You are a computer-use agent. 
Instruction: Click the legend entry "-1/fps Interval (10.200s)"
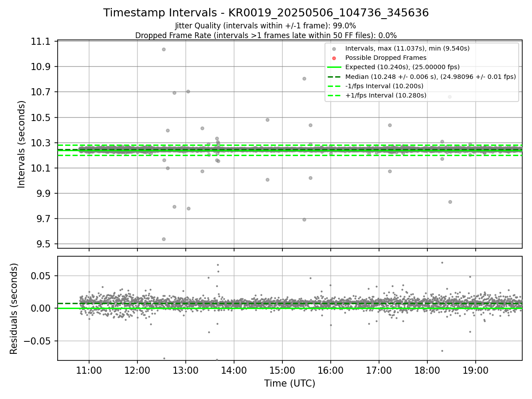tap(384, 86)
